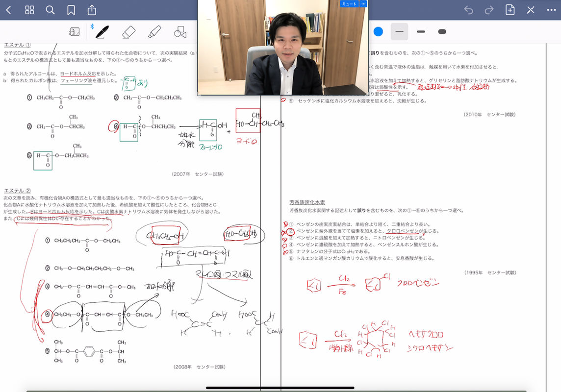The image size is (561, 392).
Task: Tap the (1995年 センター試験) caption
Action: tap(490, 272)
